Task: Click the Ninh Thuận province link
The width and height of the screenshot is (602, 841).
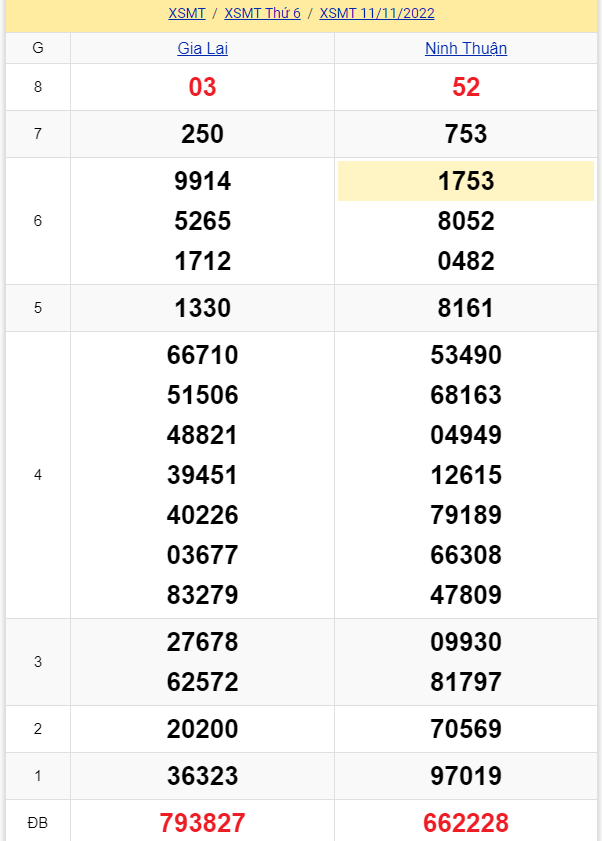Action: click(x=466, y=48)
